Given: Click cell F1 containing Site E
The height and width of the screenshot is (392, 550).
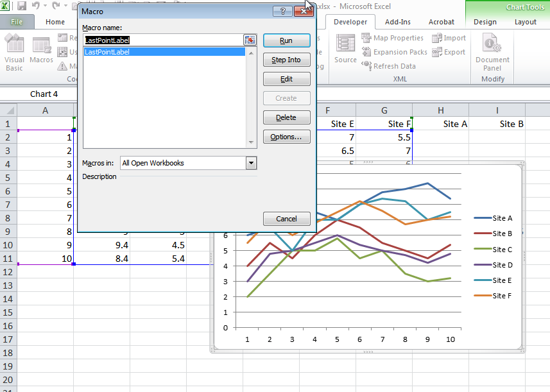Looking at the screenshot, I should (x=336, y=124).
